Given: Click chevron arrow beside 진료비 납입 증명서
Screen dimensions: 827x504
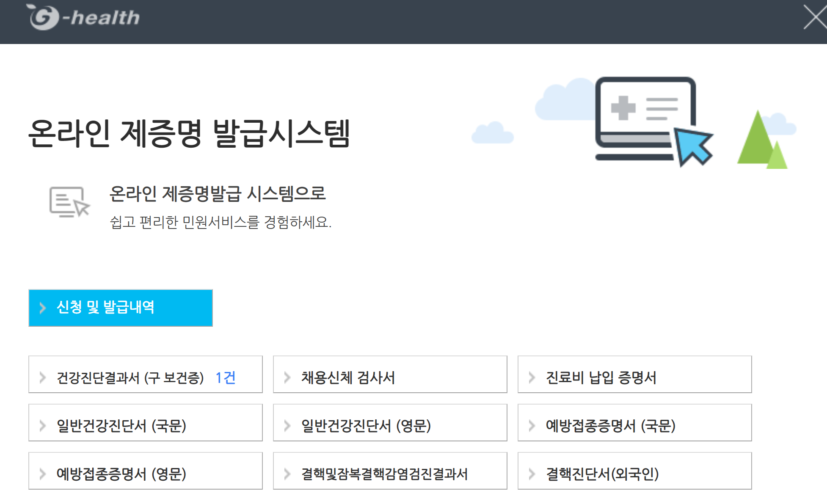Looking at the screenshot, I should (x=532, y=377).
